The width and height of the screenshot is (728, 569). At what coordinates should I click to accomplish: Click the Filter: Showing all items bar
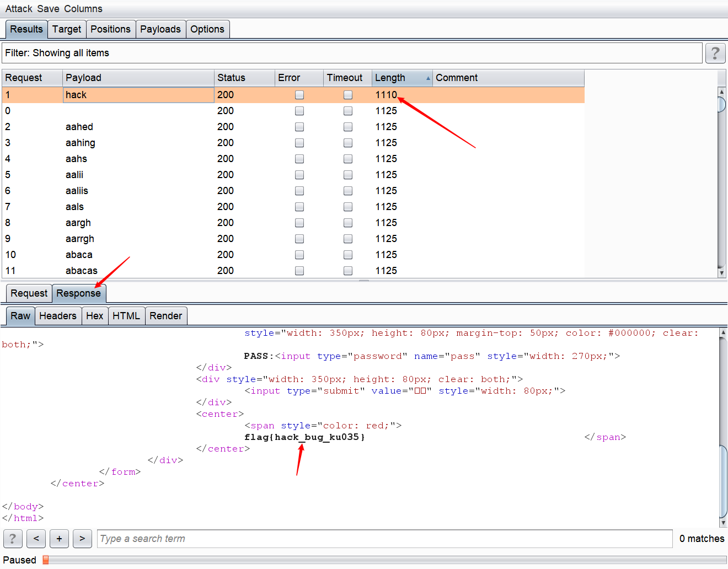pyautogui.click(x=352, y=53)
